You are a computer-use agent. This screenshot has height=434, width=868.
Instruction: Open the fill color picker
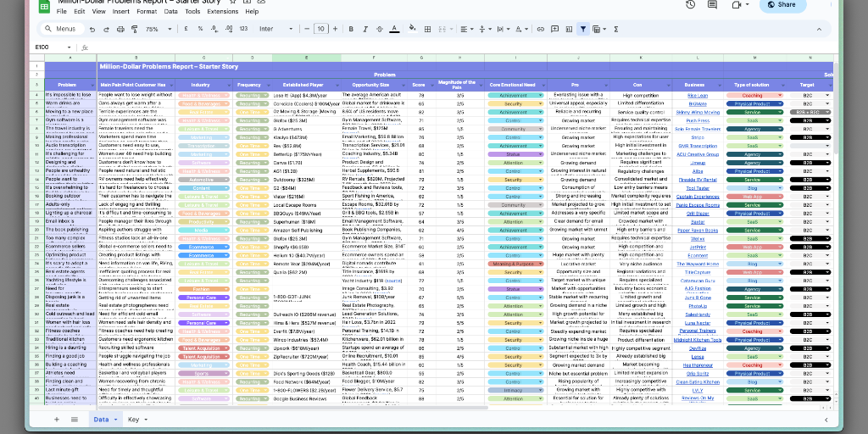pyautogui.click(x=413, y=29)
